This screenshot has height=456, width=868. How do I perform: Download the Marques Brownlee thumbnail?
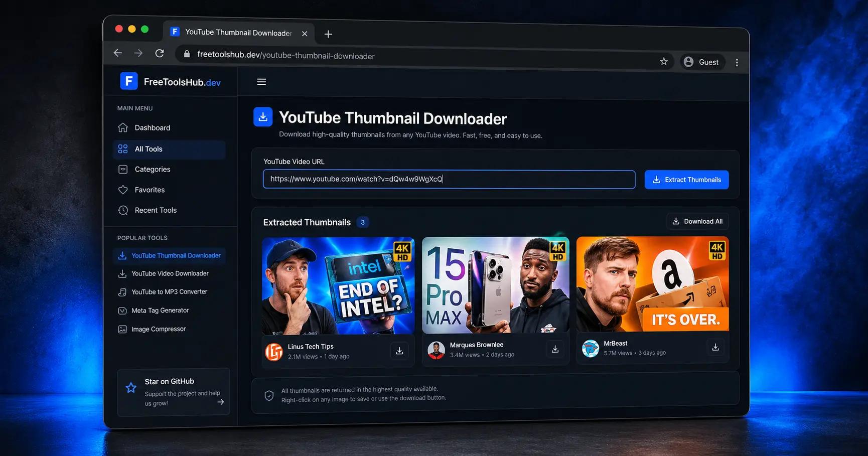[x=555, y=349]
